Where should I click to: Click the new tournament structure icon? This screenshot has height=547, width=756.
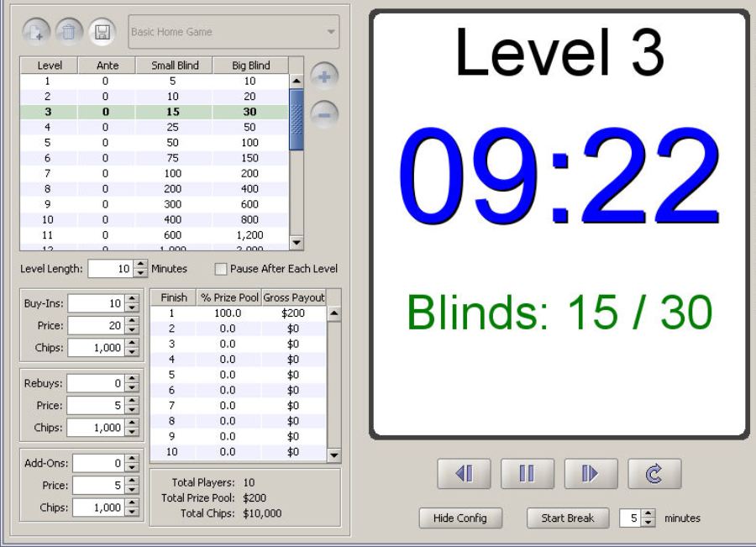pos(35,33)
